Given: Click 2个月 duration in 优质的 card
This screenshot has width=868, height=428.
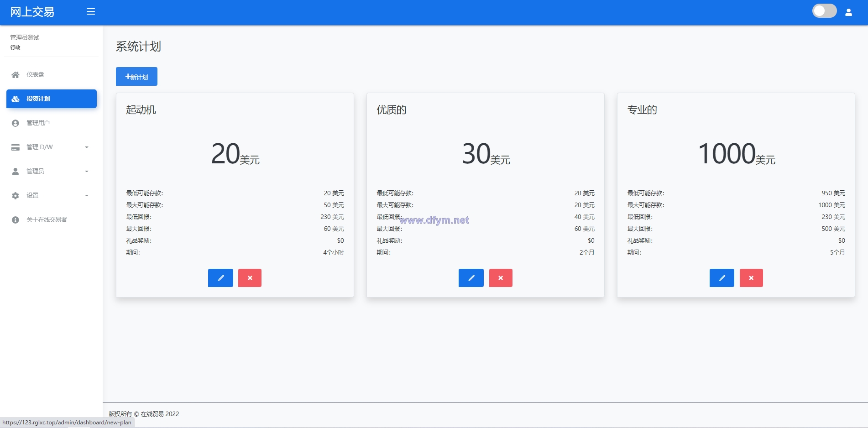Looking at the screenshot, I should click(587, 252).
